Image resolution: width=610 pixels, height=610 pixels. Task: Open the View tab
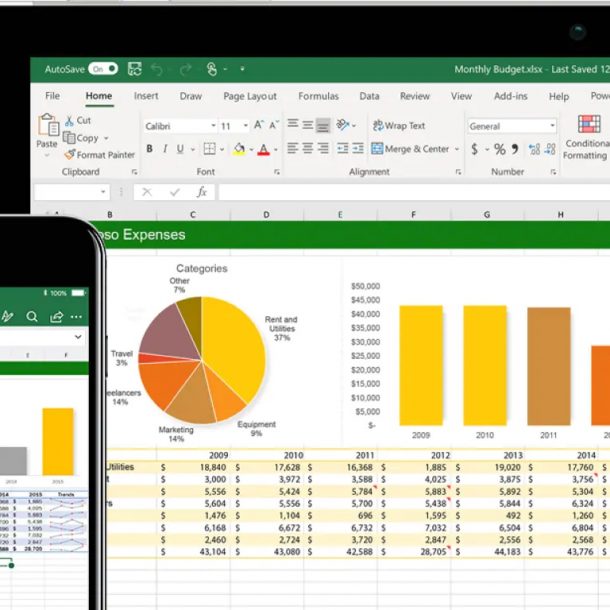click(461, 96)
